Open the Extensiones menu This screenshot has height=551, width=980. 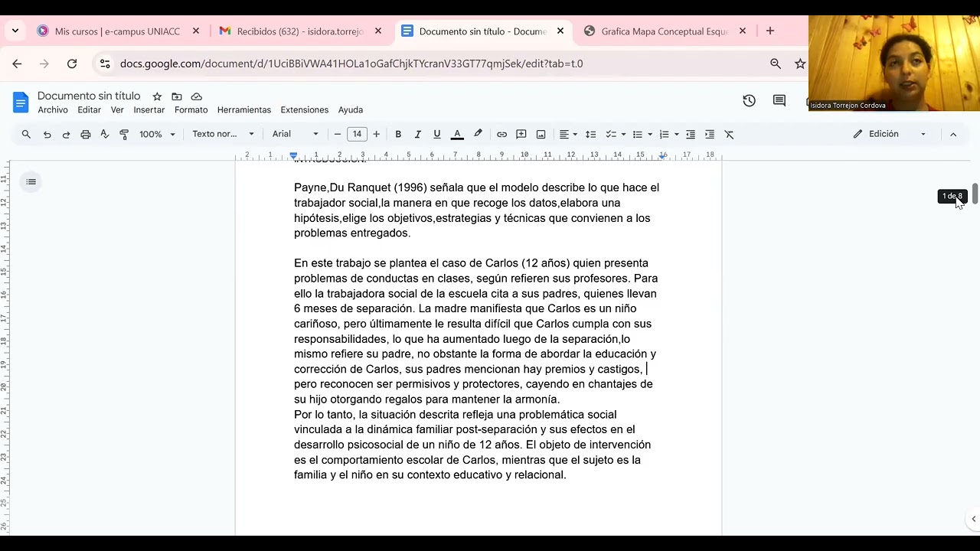click(305, 110)
